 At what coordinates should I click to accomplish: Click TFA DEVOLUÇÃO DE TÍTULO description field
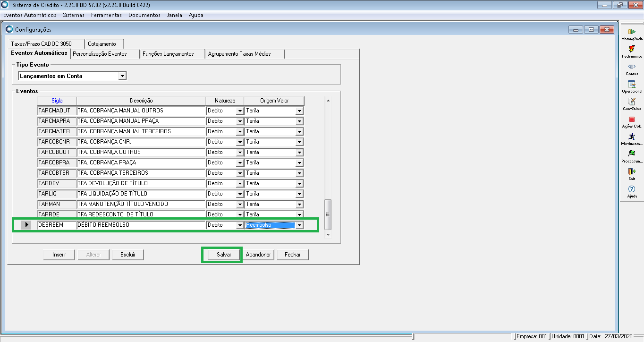(141, 184)
